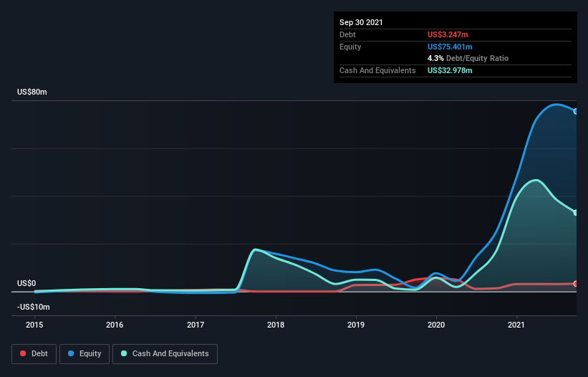This screenshot has width=588, height=377.
Task: Toggle the Cash And Equivalents legend button
Action: [x=165, y=354]
